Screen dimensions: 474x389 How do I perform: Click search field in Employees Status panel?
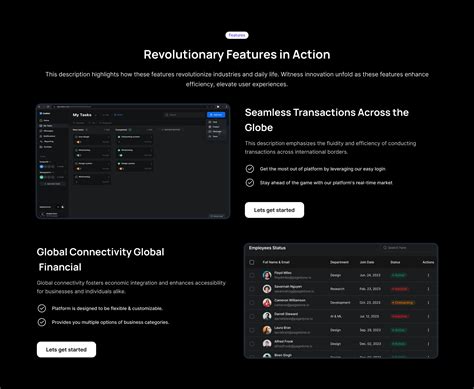click(x=407, y=248)
